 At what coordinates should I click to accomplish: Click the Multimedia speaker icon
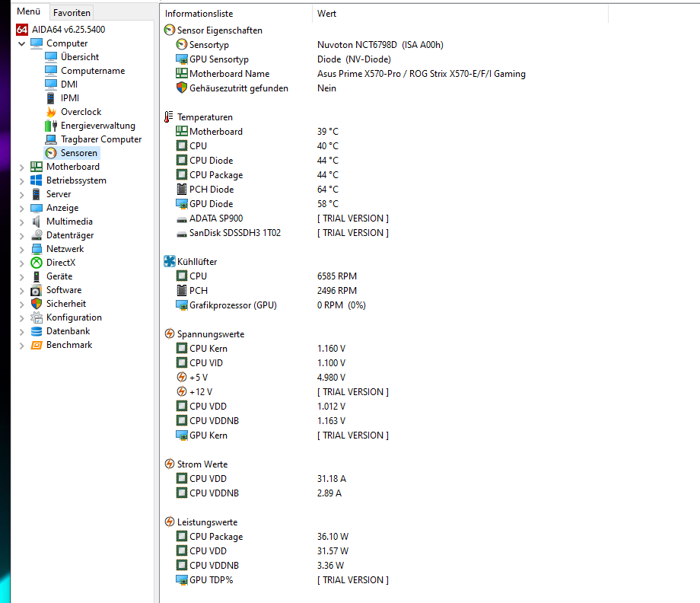pos(37,222)
